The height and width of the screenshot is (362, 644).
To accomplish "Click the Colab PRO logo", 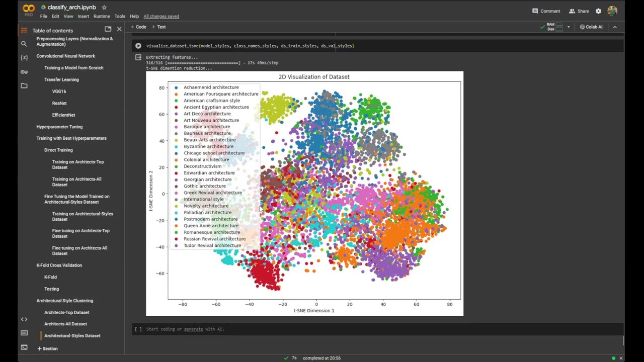I will (x=29, y=10).
